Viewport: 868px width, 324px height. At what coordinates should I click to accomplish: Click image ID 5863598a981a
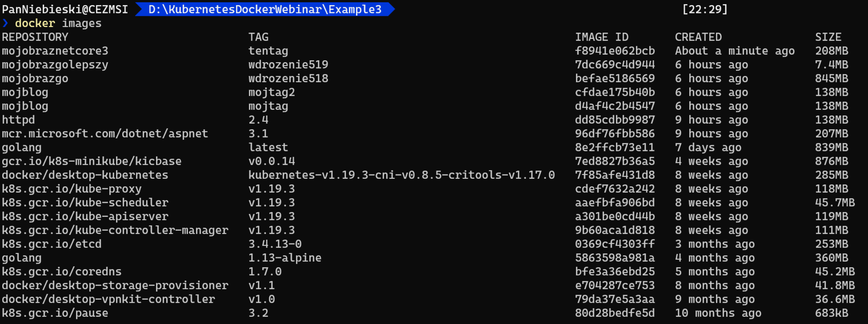coord(615,257)
